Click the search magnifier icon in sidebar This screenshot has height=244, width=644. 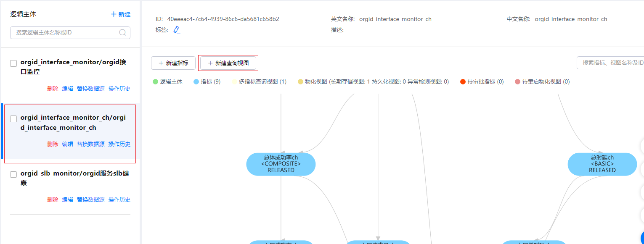click(x=123, y=32)
